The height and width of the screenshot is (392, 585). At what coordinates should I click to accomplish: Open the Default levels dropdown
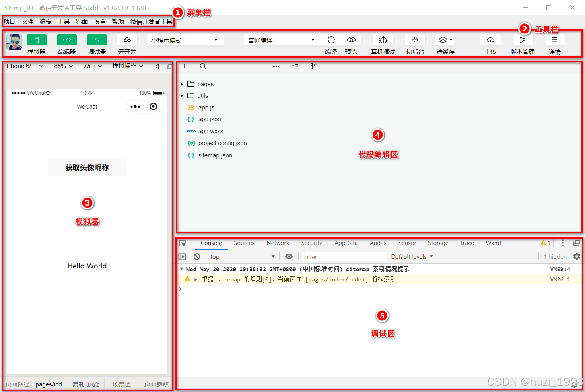[x=412, y=257]
